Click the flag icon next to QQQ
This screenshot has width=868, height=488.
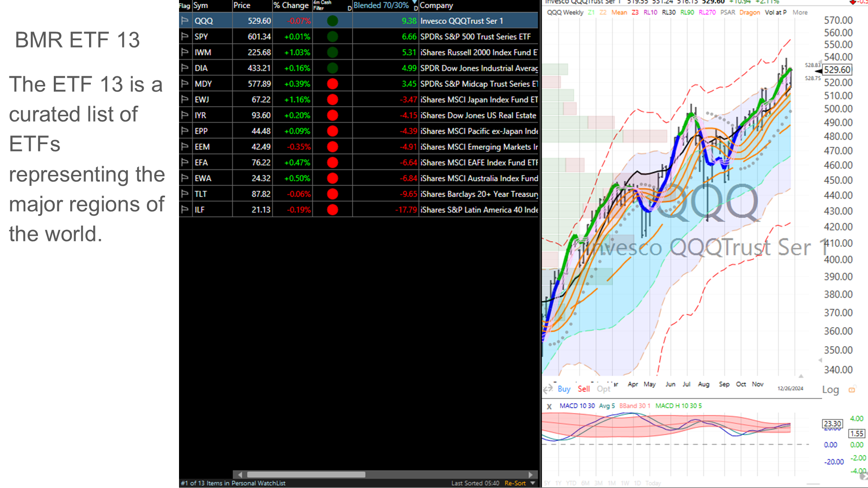tap(185, 21)
